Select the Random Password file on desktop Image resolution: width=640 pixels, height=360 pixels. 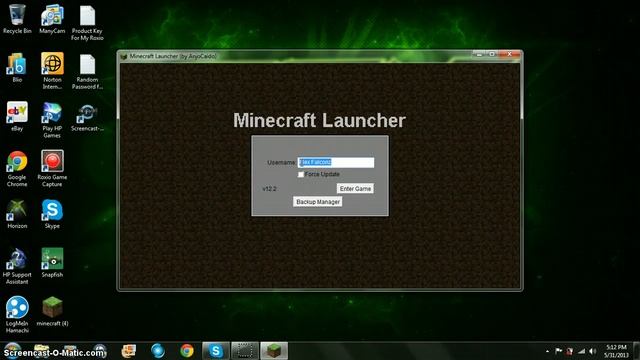(87, 72)
